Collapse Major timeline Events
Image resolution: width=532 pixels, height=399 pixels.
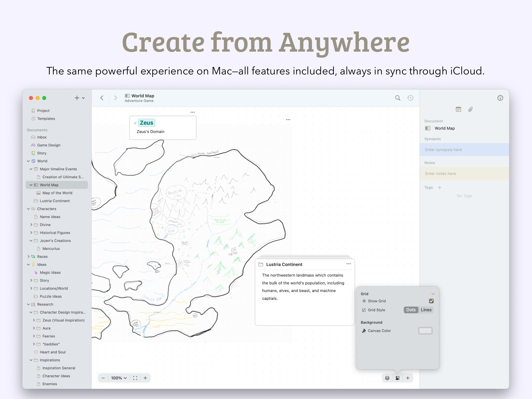click(31, 169)
